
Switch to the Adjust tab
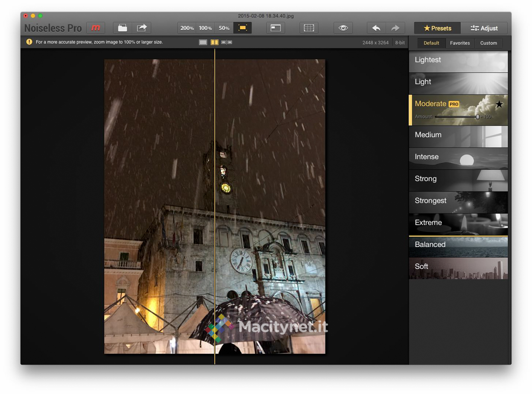484,28
